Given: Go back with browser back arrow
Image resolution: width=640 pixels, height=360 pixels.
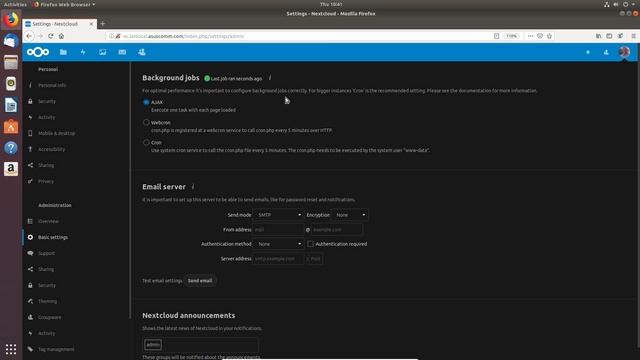Looking at the screenshot, I should click(29, 36).
